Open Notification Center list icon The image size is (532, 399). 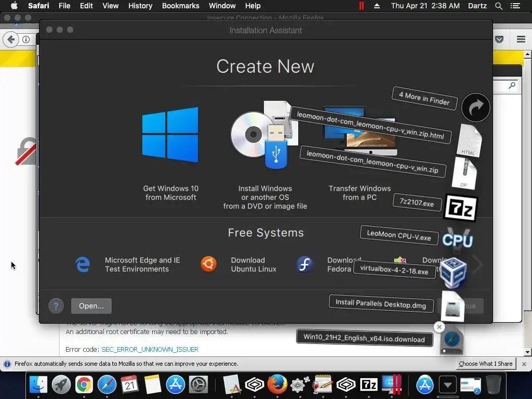click(515, 6)
